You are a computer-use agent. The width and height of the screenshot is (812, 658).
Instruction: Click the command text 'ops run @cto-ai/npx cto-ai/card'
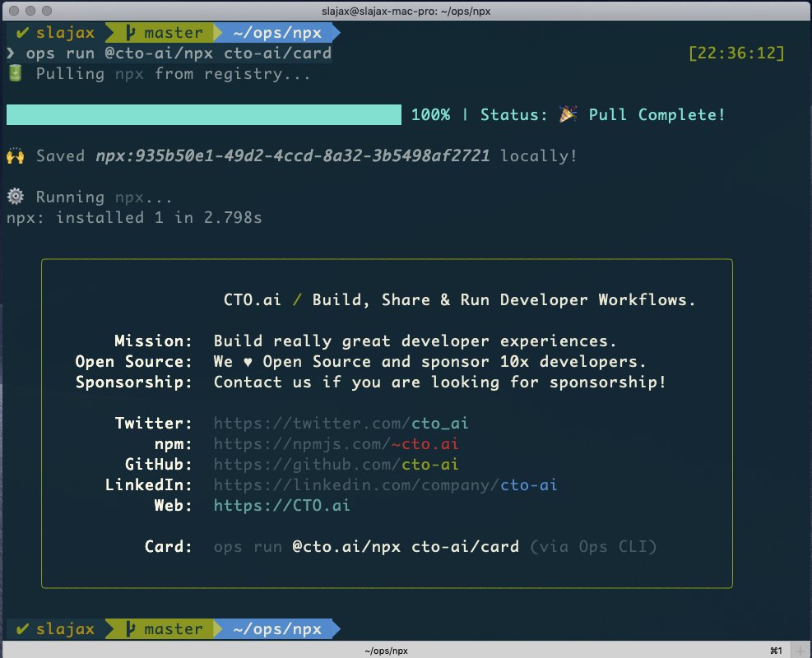(179, 53)
